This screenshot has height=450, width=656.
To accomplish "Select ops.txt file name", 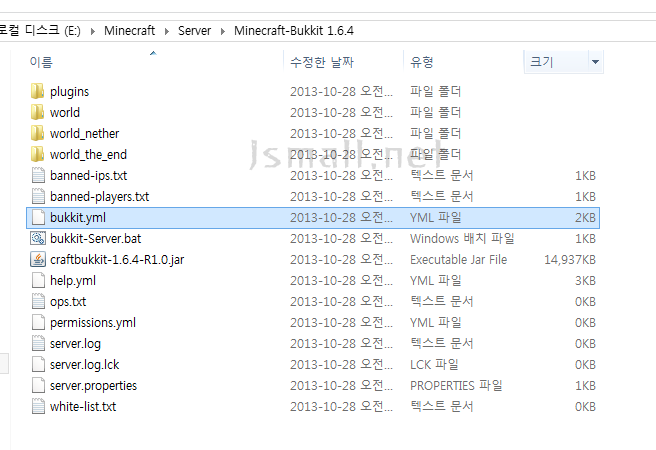I will (68, 302).
